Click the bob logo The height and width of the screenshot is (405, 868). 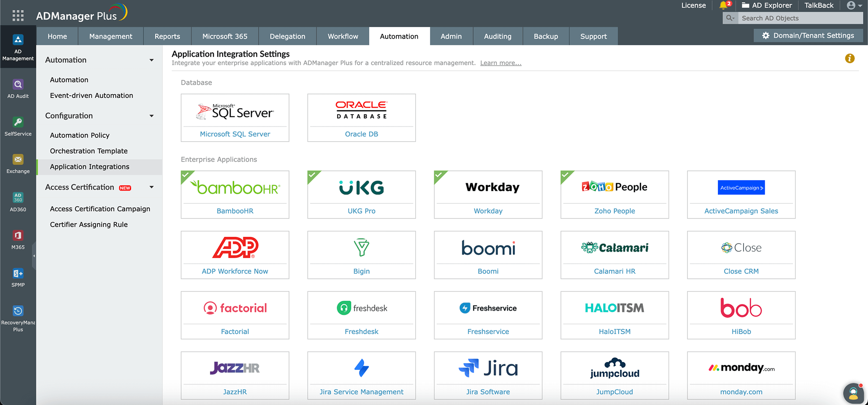(x=741, y=308)
